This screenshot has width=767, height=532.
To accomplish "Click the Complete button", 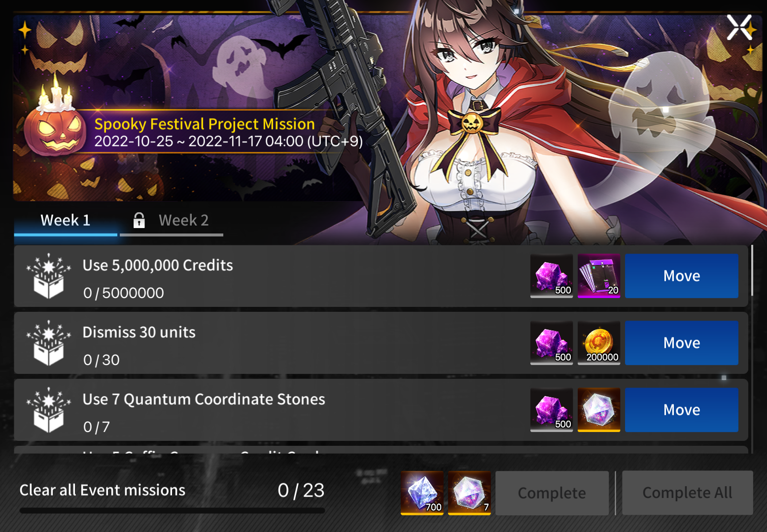I will (x=552, y=493).
